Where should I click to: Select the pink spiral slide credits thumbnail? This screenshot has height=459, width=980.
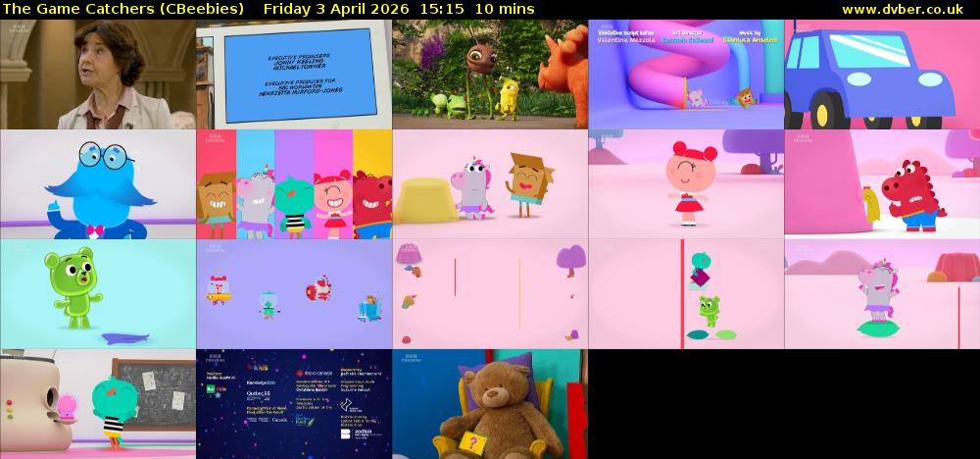[686, 75]
